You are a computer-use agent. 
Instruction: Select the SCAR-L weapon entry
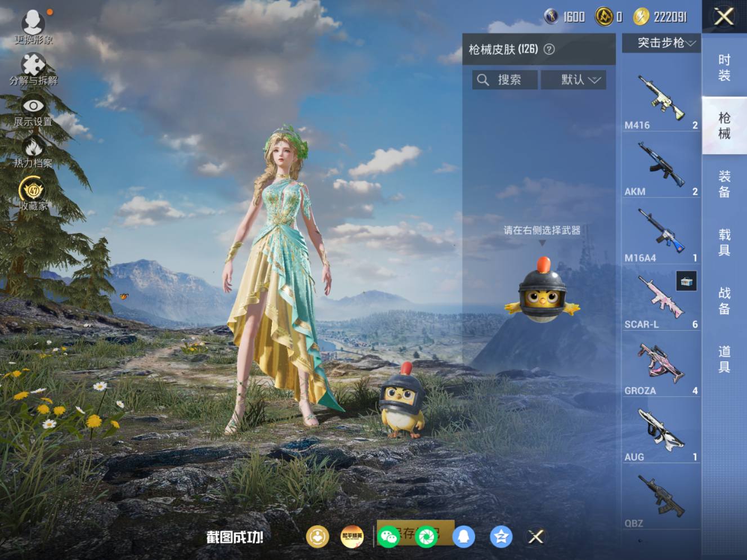[661, 298]
